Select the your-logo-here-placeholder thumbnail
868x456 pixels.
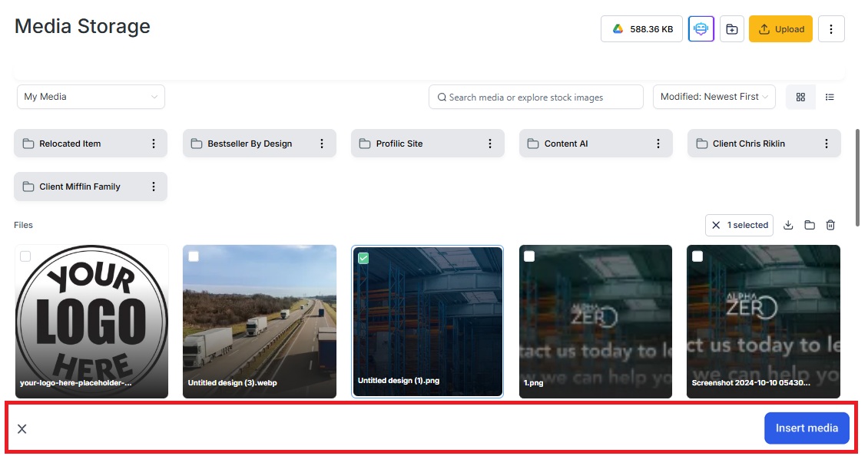(92, 322)
